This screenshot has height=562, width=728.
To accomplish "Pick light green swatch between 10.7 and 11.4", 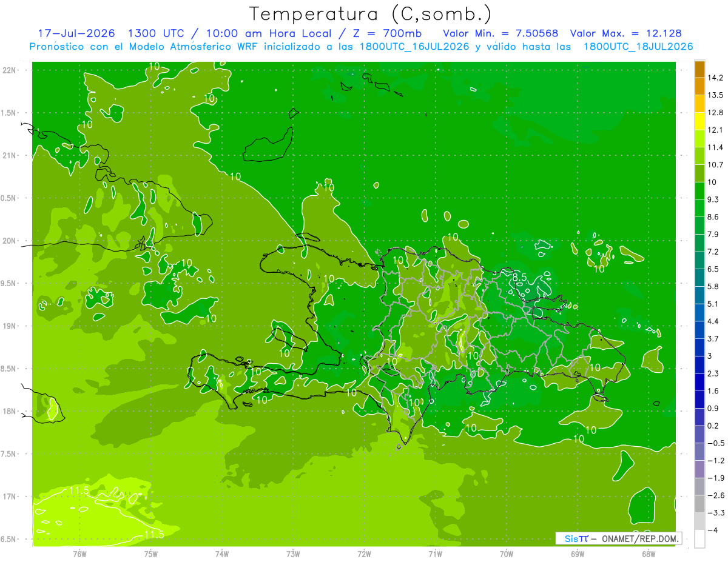I will tap(699, 156).
